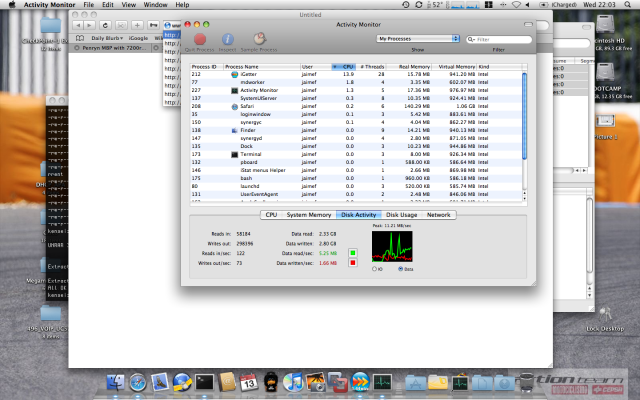Screen dimensions: 640x400
Task: Switch to the Network tab
Action: point(438,215)
